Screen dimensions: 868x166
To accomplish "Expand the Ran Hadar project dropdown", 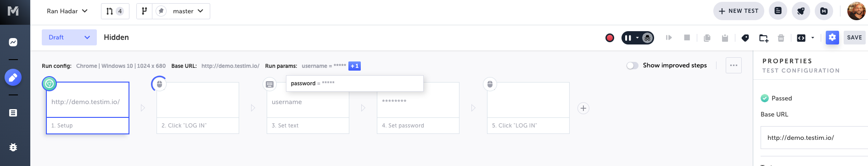I will tap(67, 11).
